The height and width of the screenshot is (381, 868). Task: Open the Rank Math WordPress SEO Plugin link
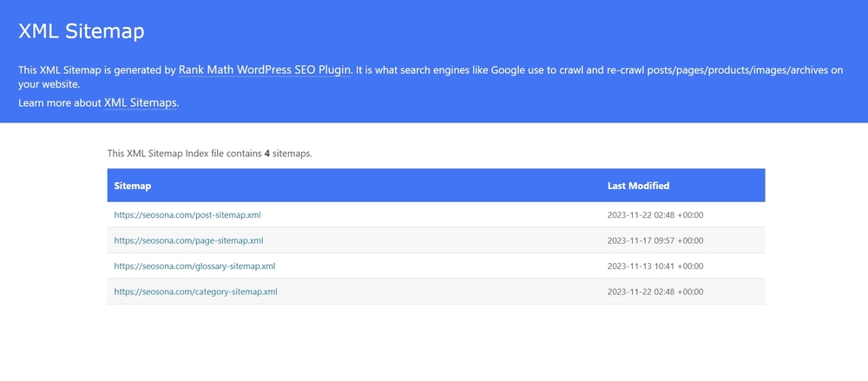coord(265,70)
